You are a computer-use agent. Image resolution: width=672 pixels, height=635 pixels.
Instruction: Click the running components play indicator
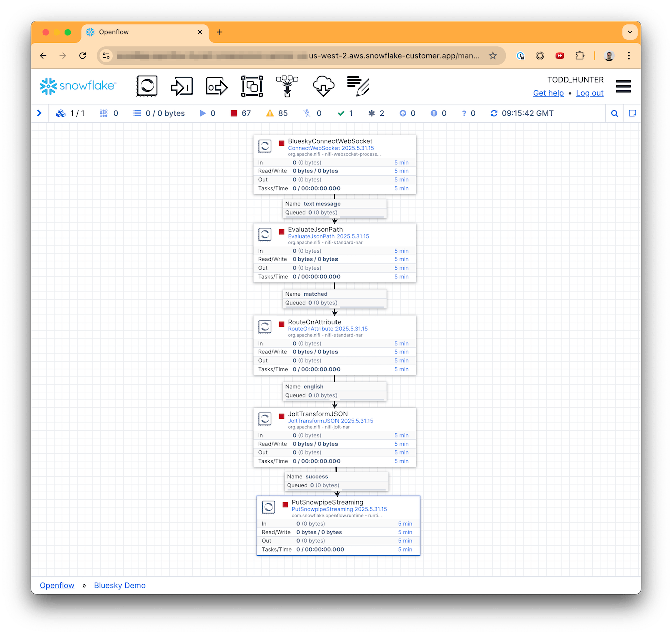(x=207, y=113)
